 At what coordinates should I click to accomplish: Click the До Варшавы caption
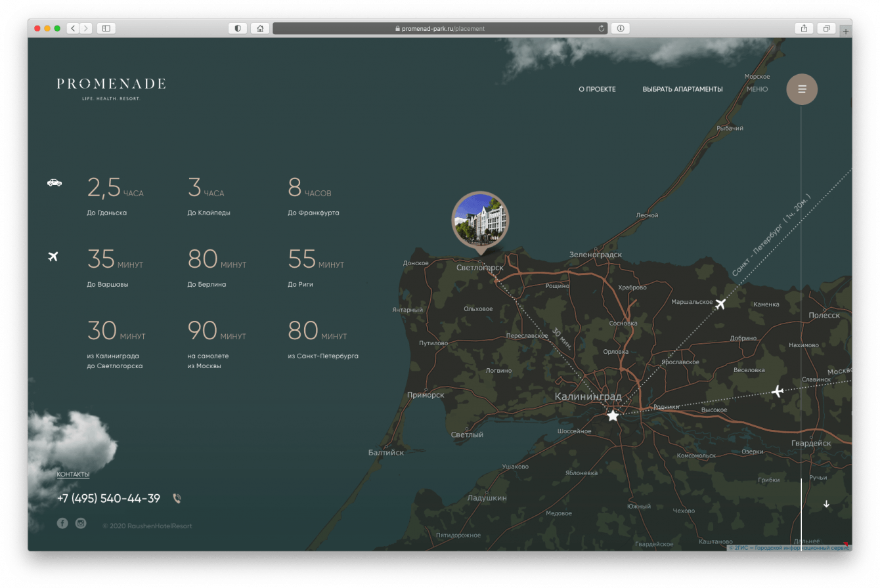click(x=108, y=285)
